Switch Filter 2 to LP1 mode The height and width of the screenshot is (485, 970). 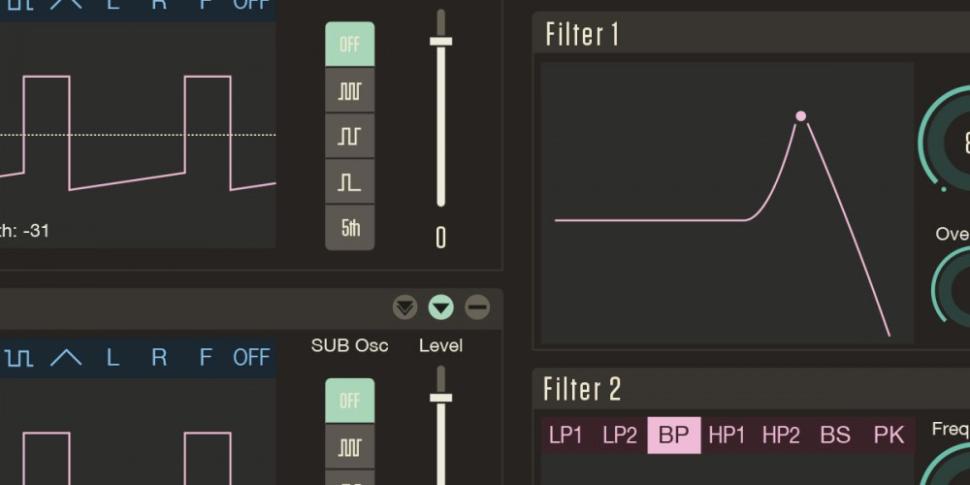click(566, 435)
